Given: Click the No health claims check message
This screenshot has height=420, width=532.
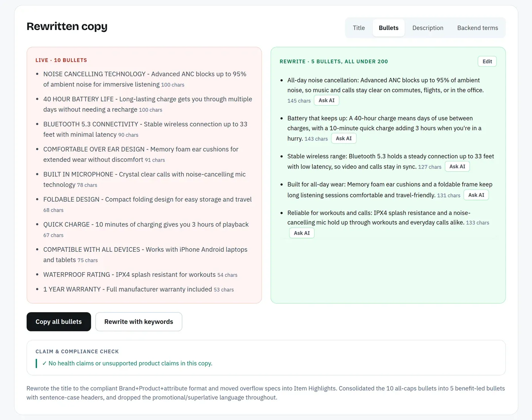Looking at the screenshot, I should 127,363.
